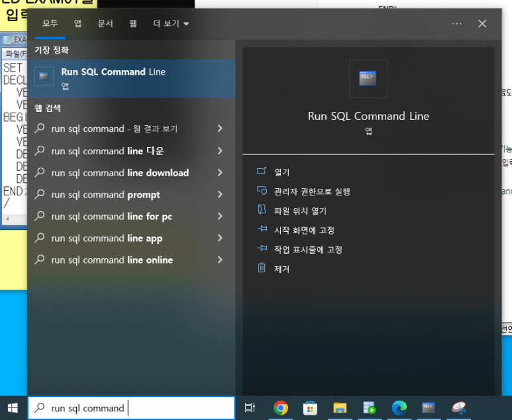
Task: Click 관리자 권한으로 실행
Action: (x=312, y=191)
